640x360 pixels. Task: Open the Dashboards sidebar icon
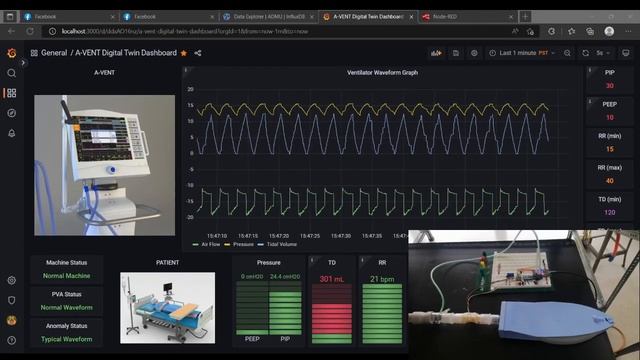[11, 93]
